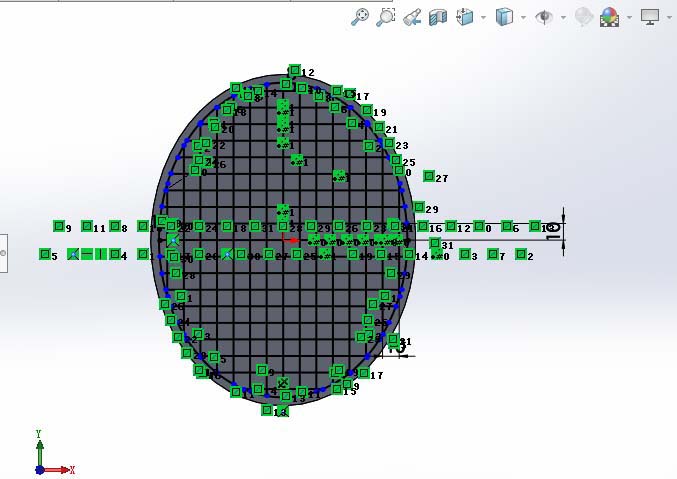Click the red X axis of the triad

(58, 470)
